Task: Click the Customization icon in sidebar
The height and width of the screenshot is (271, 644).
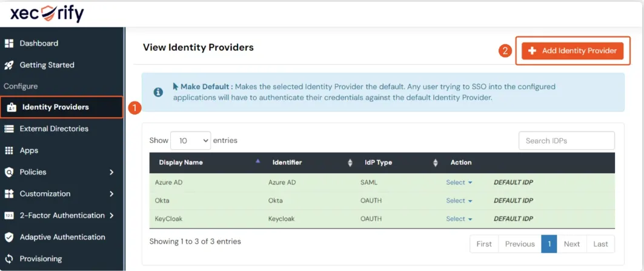Action: pos(9,193)
